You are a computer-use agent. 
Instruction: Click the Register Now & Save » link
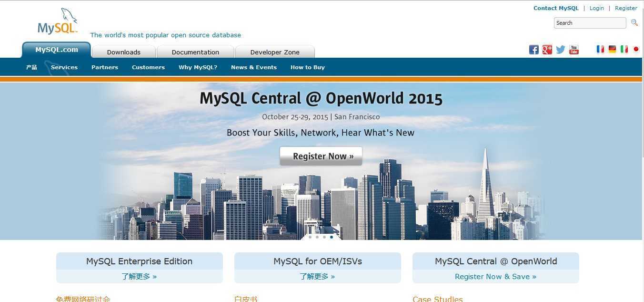[x=495, y=277]
